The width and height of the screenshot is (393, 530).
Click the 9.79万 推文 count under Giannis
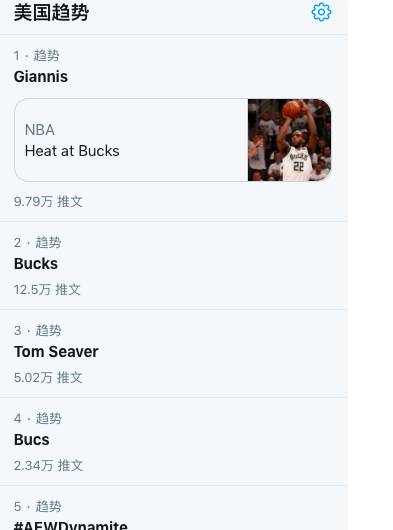coord(48,201)
